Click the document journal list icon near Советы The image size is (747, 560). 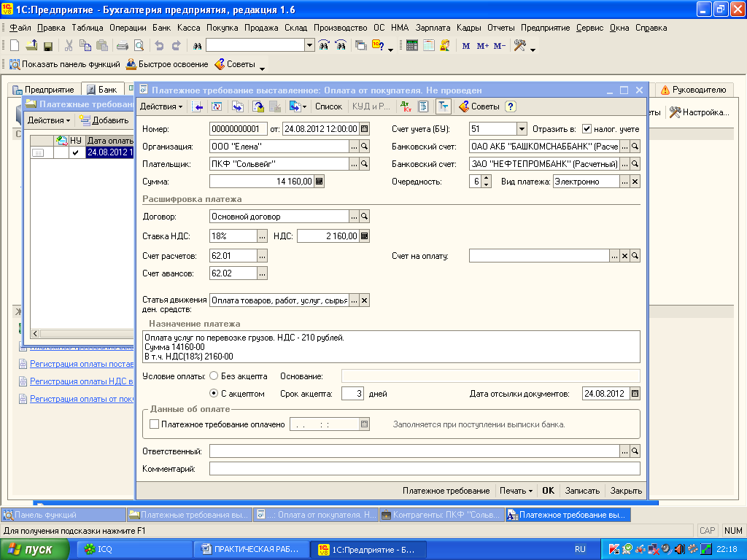click(x=423, y=106)
